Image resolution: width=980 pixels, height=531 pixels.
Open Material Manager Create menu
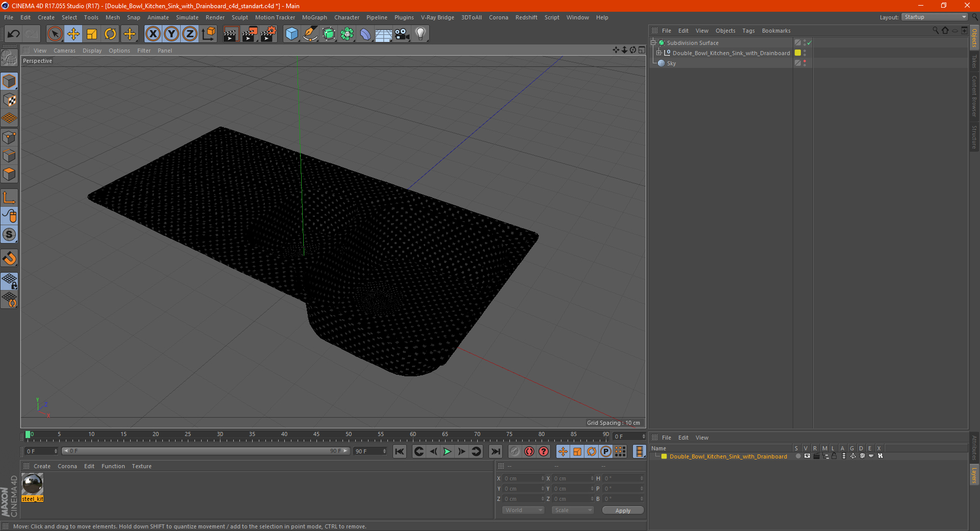42,466
